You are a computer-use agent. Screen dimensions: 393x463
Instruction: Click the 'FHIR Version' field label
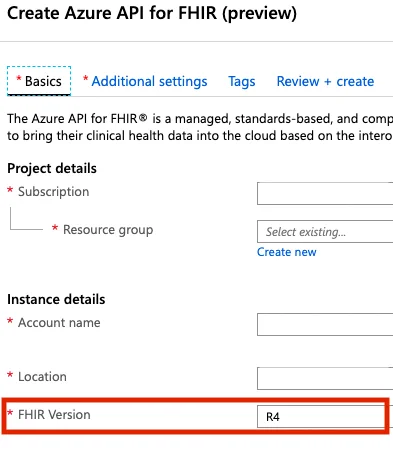pos(54,415)
